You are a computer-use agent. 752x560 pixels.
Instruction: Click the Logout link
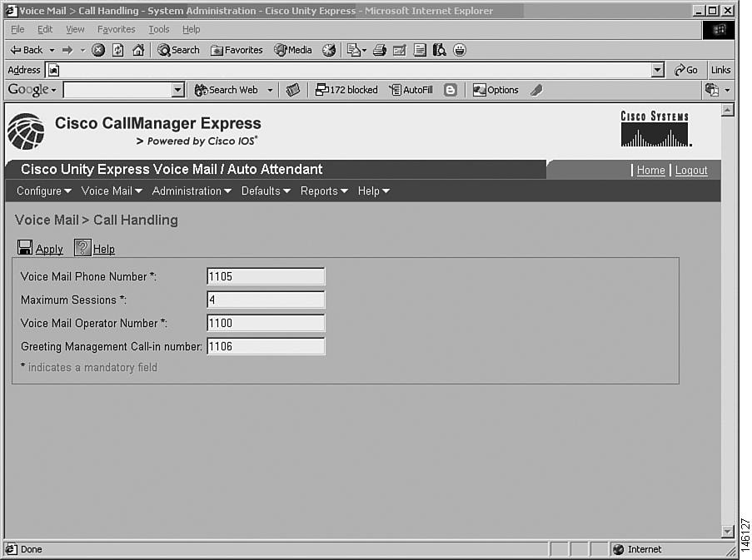[x=691, y=170]
